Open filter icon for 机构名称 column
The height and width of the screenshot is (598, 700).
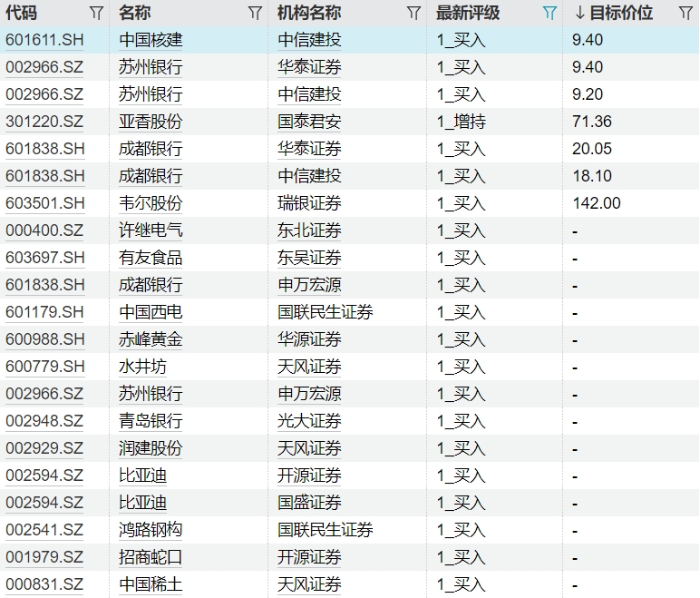tap(413, 13)
